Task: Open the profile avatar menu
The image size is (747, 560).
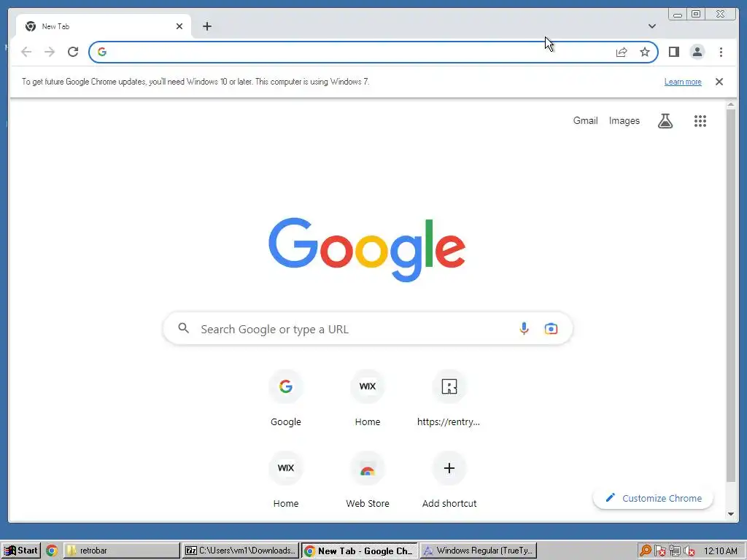Action: point(697,52)
